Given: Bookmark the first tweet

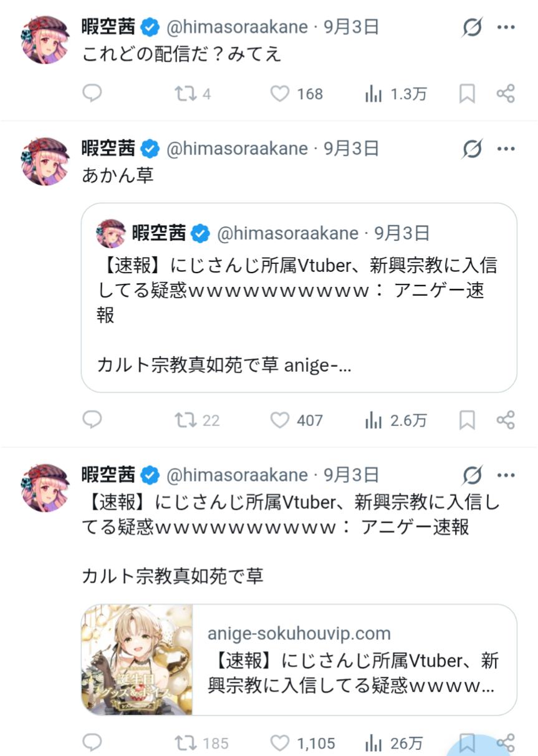Looking at the screenshot, I should [467, 94].
